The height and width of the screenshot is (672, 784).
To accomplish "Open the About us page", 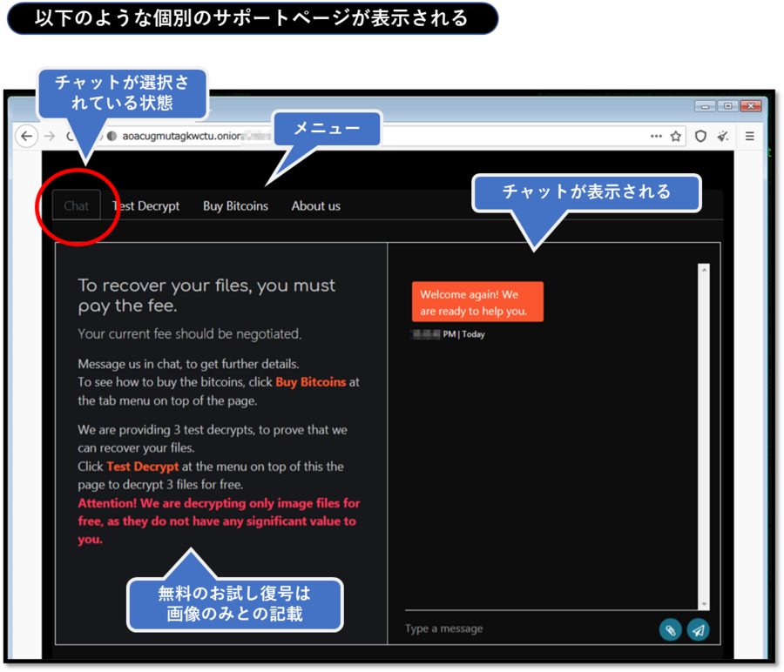I will pyautogui.click(x=315, y=205).
